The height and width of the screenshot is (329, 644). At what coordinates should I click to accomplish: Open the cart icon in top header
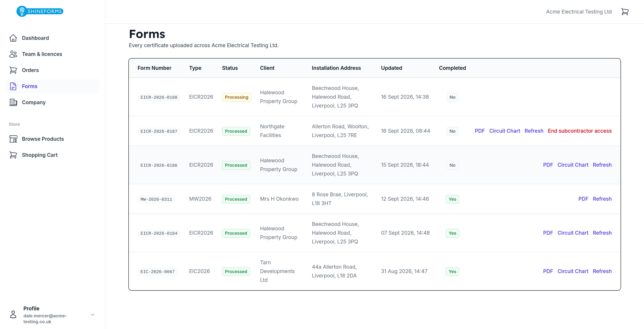coord(625,12)
